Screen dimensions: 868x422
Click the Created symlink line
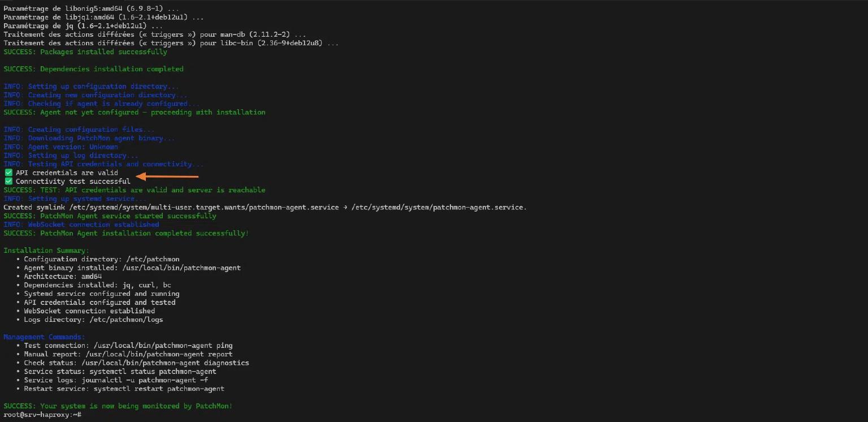(x=264, y=207)
